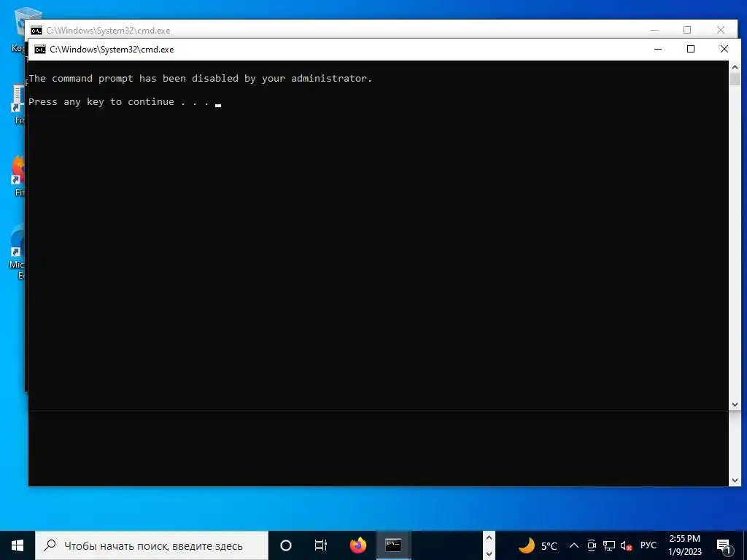The height and width of the screenshot is (560, 747).
Task: Open the network tray icon
Action: point(609,545)
